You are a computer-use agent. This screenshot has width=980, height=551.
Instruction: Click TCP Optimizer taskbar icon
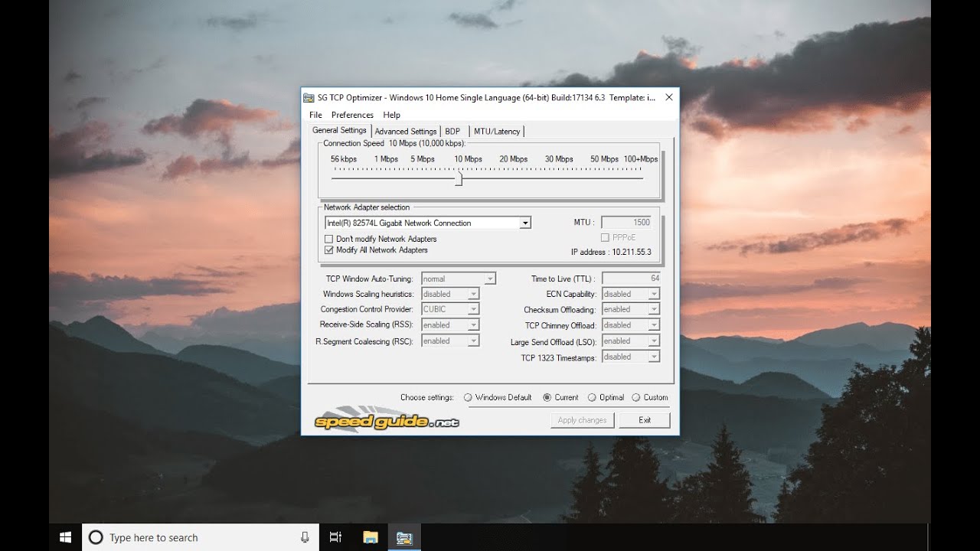(404, 537)
